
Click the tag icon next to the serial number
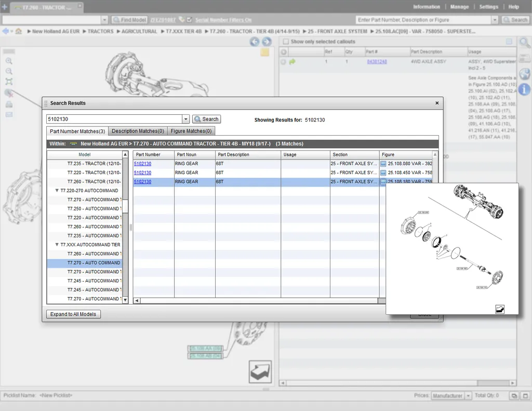point(182,20)
